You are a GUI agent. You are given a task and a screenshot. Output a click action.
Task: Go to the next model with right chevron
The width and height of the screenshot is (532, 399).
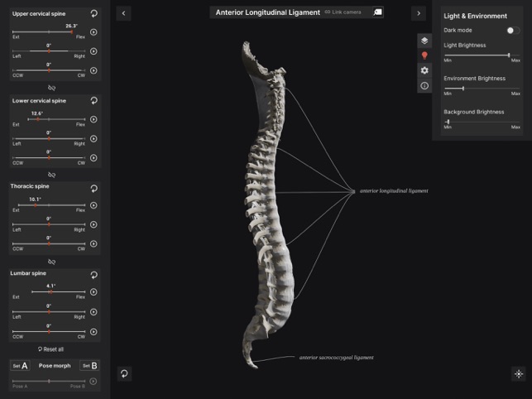(x=419, y=13)
